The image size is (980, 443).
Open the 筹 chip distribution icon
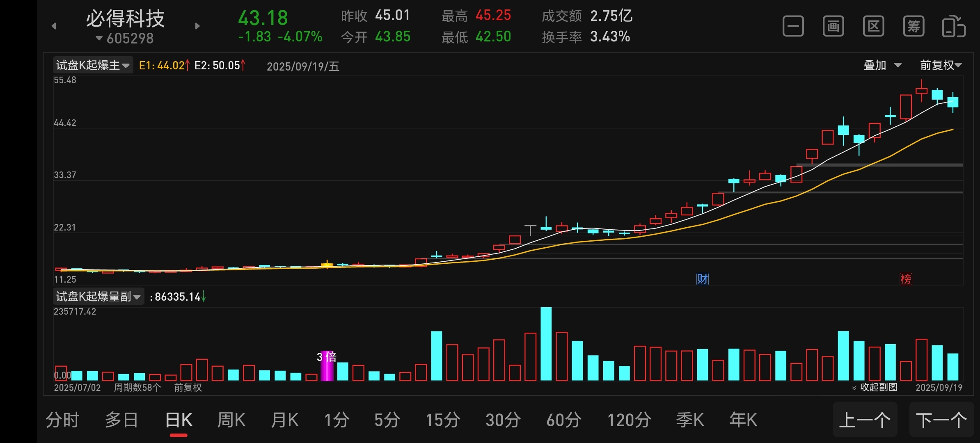pos(914,27)
